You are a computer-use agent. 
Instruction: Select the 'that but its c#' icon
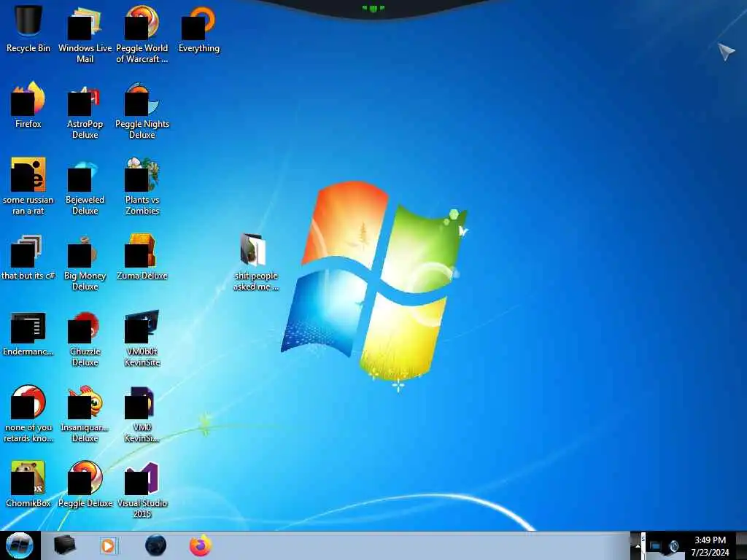[x=28, y=257]
